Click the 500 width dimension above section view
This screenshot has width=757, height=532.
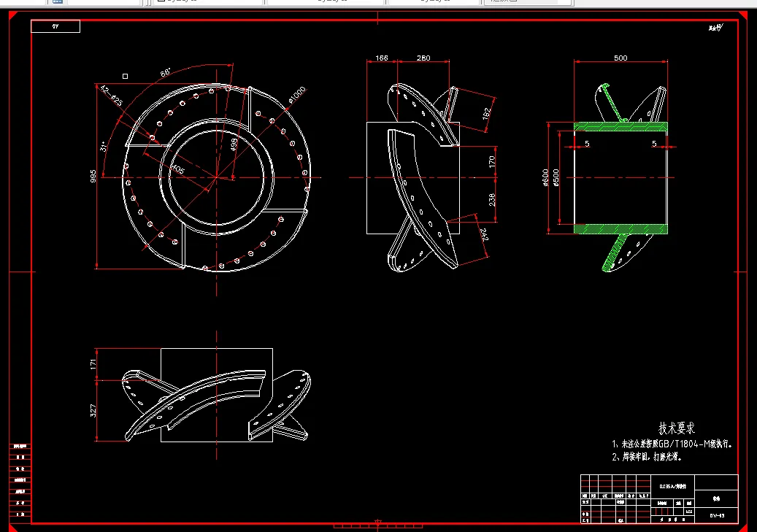620,58
